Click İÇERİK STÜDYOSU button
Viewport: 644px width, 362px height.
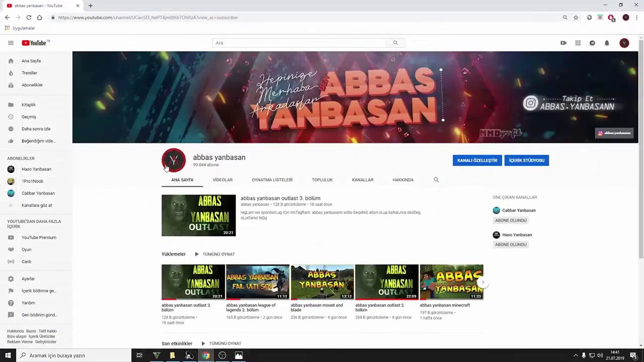(526, 160)
